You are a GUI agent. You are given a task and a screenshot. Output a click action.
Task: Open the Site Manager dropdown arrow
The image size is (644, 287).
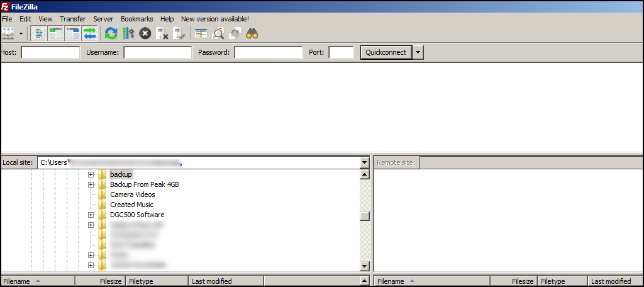click(x=21, y=33)
